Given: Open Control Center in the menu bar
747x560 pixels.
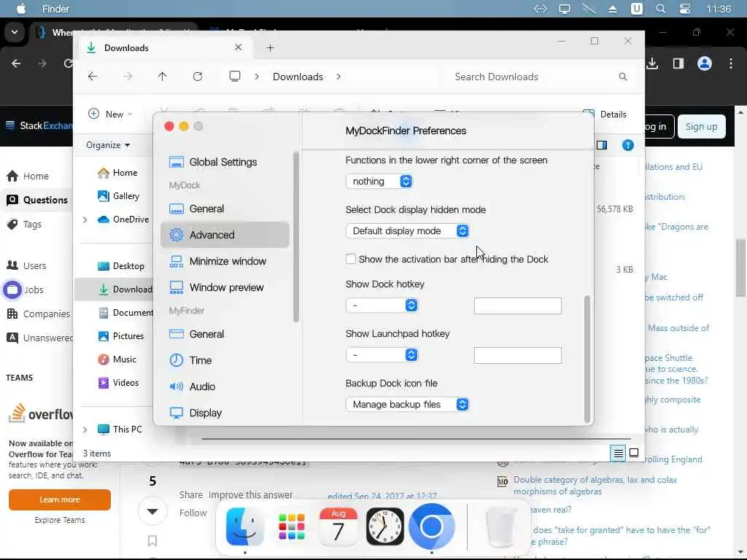Looking at the screenshot, I should click(685, 9).
